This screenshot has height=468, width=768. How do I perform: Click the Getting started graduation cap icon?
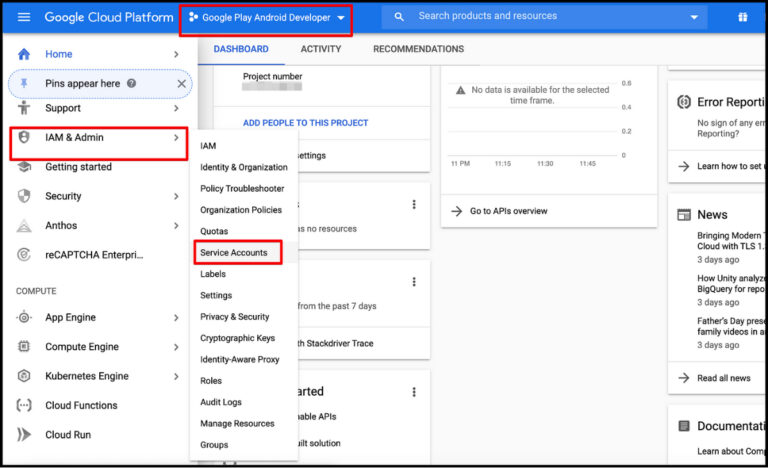(x=24, y=167)
